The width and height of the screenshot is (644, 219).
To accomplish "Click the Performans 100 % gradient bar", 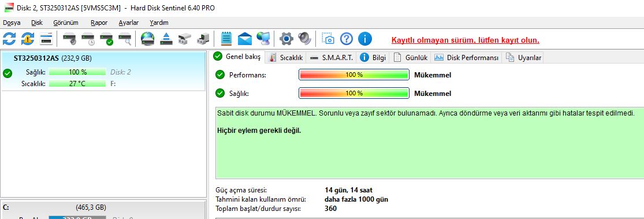I will point(353,75).
